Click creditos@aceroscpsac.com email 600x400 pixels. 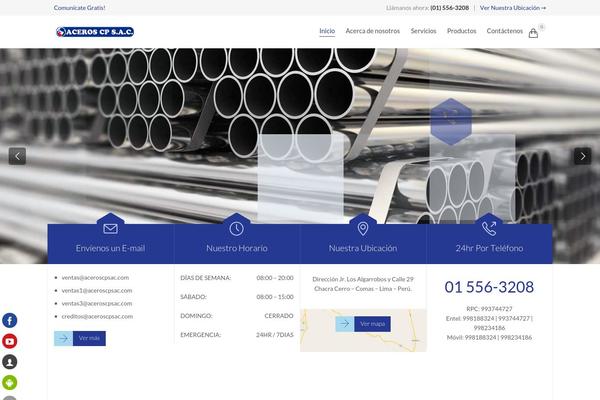(x=97, y=317)
